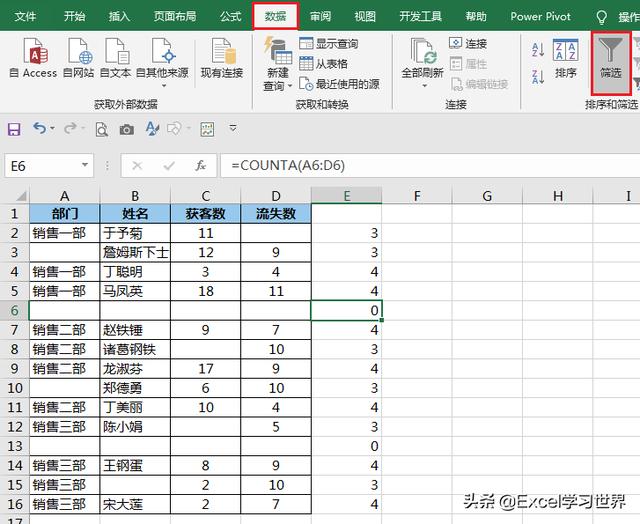The width and height of the screenshot is (640, 524).
Task: Sort ascending A to Z
Action: [538, 50]
